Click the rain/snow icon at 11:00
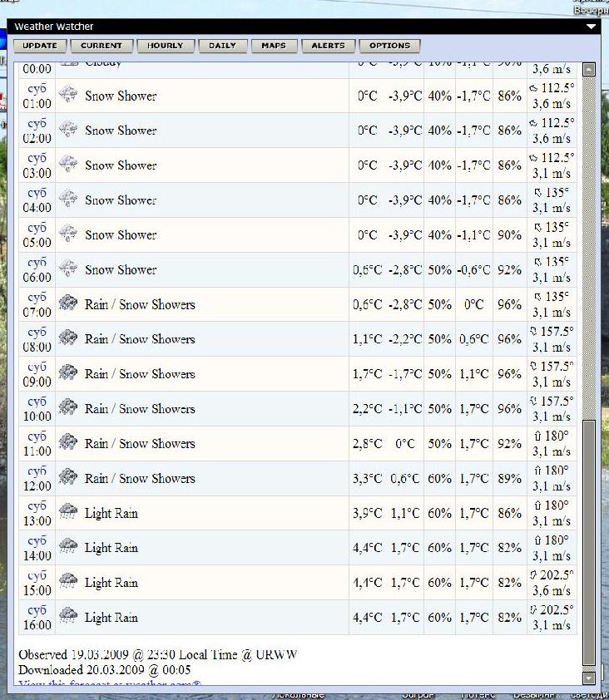 click(x=68, y=442)
